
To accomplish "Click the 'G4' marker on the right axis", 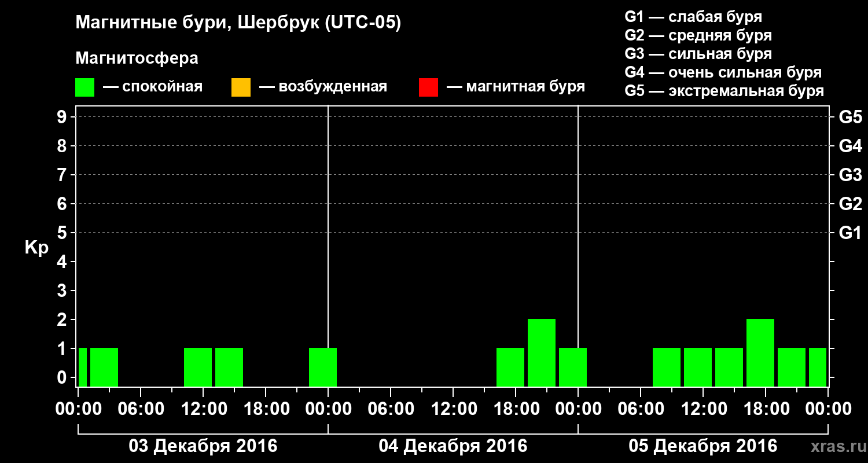I will point(850,146).
